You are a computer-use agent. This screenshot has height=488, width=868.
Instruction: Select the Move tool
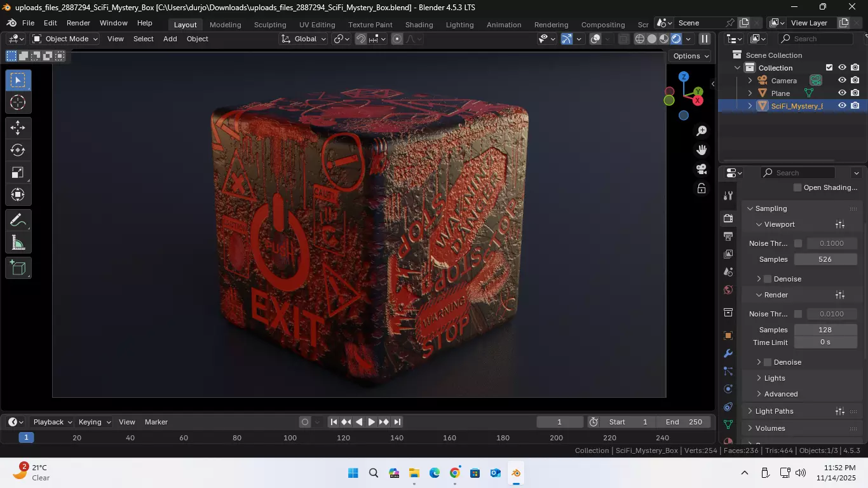coord(18,128)
